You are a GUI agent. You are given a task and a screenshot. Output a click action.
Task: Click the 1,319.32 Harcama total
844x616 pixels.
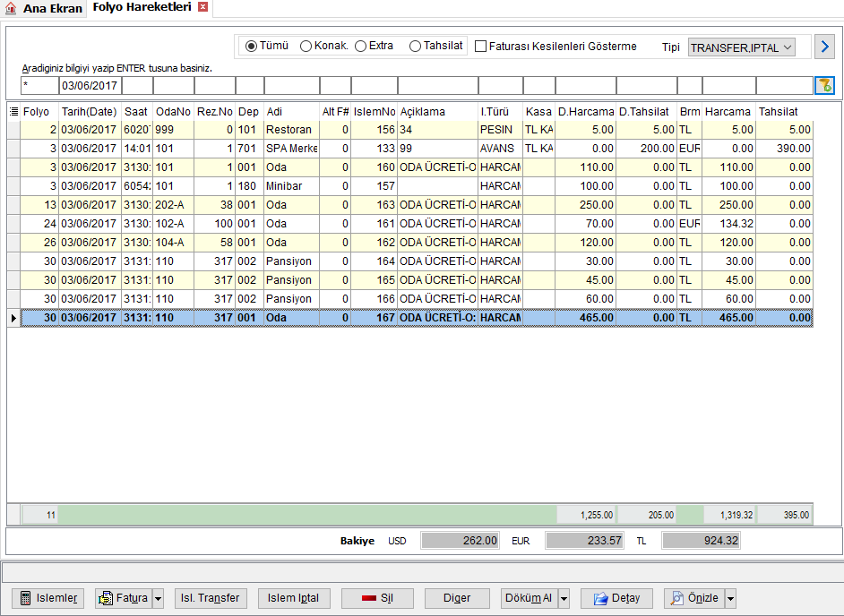coord(728,515)
